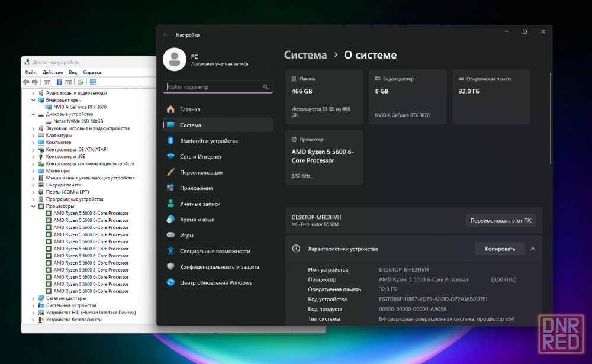
Task: Open the Справка menu in Device Manager
Action: coord(92,72)
